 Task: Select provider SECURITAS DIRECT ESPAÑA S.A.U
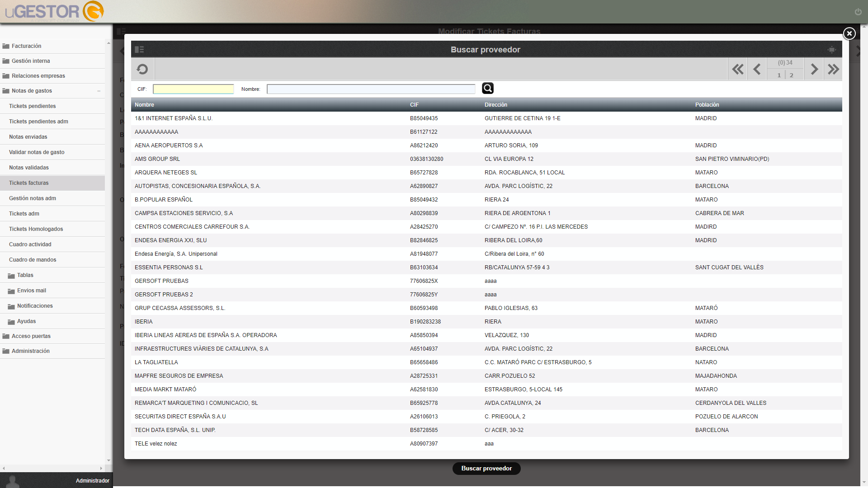(486, 417)
